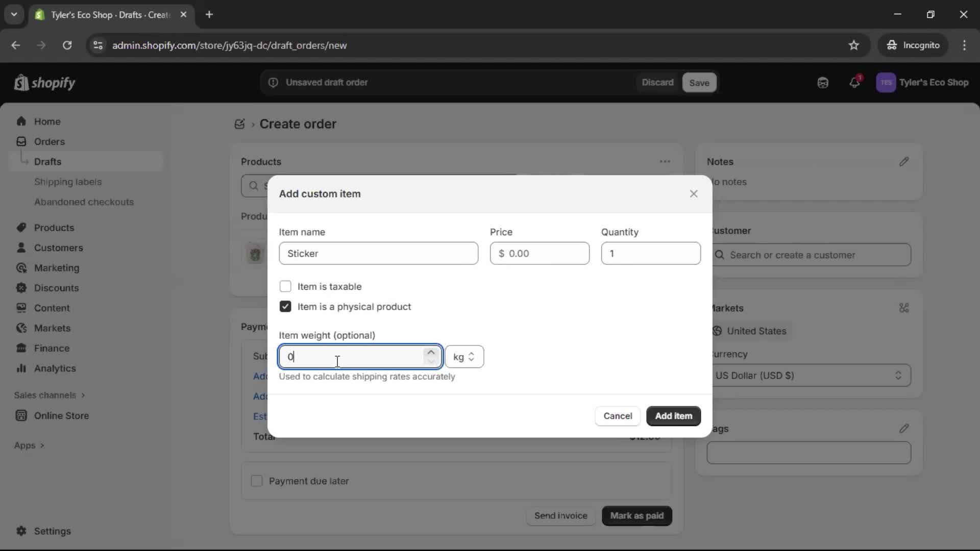Screen dimensions: 980x551
Task: Click the Add item button
Action: tap(673, 416)
